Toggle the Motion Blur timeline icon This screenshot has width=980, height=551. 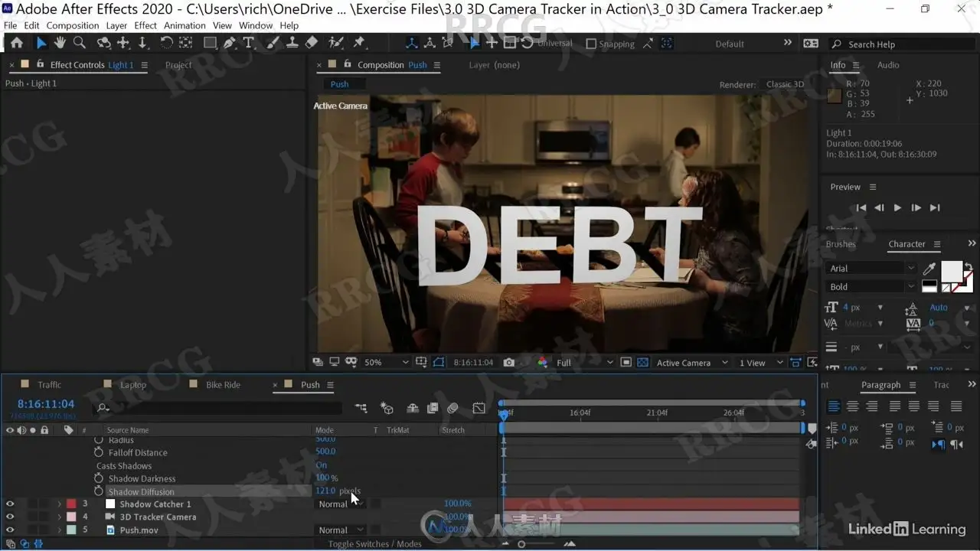tap(452, 409)
